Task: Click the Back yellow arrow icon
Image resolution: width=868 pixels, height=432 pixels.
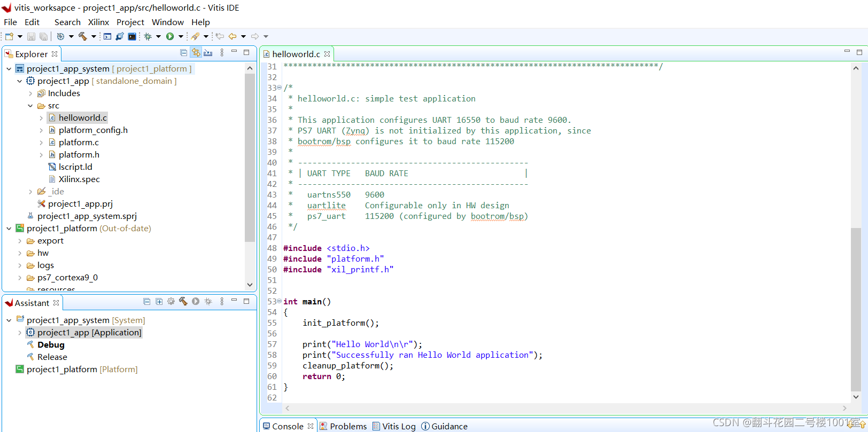Action: tap(232, 36)
